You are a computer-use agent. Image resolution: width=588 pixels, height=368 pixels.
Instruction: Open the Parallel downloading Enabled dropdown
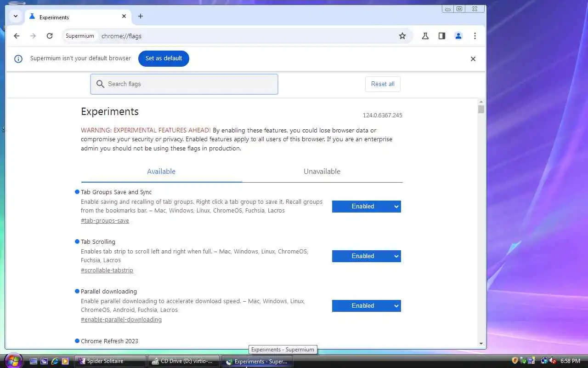367,306
